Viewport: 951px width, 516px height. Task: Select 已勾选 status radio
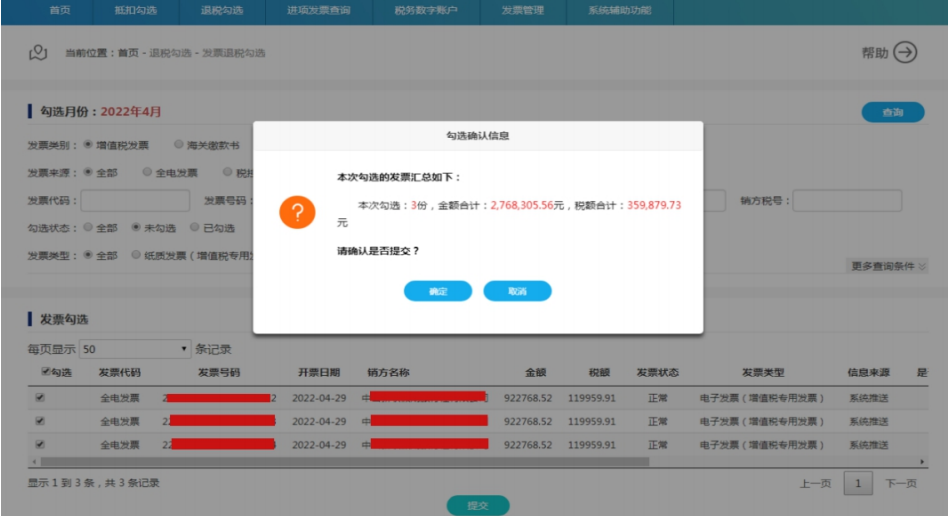coord(195,227)
